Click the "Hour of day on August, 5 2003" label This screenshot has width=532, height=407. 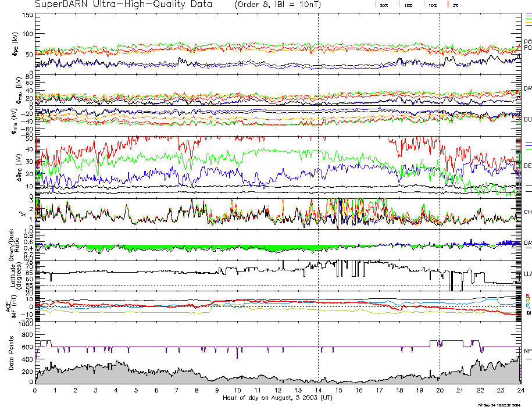coord(277,398)
